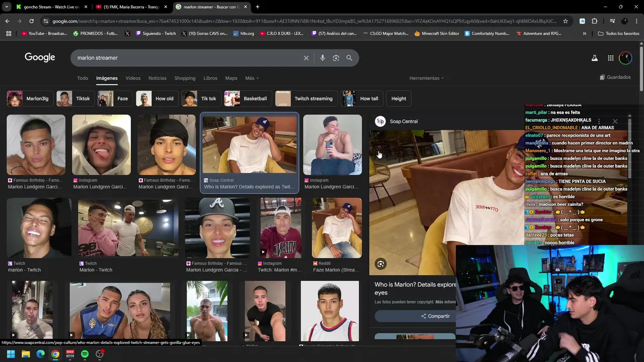Open the Todos los favoritos bookmarks folder
Image resolution: width=644 pixels, height=362 pixels.
coord(618,34)
